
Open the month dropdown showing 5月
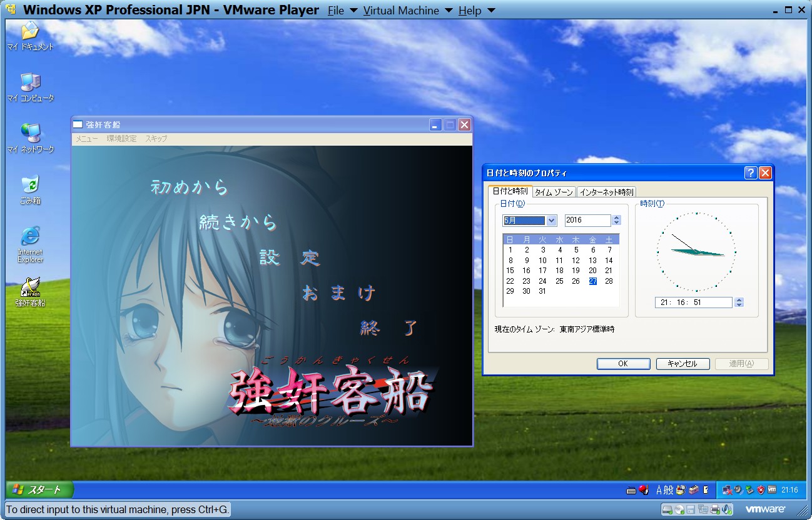tap(551, 220)
